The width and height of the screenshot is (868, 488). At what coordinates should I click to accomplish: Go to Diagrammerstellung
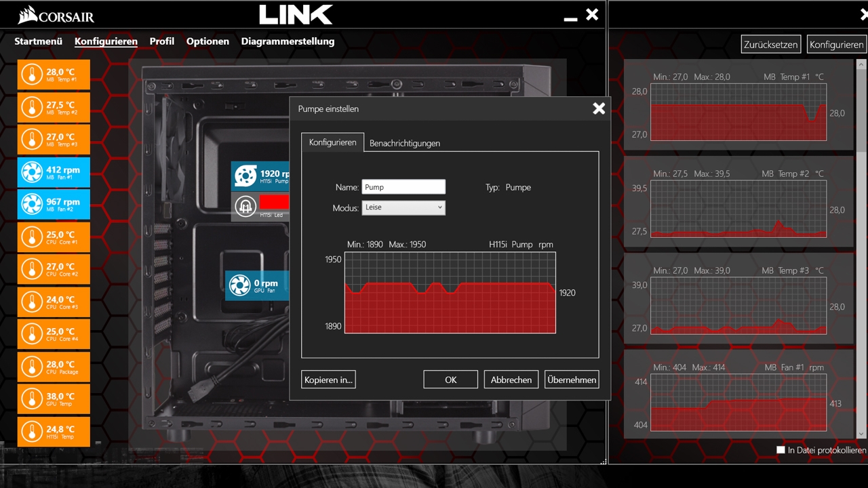(x=288, y=41)
